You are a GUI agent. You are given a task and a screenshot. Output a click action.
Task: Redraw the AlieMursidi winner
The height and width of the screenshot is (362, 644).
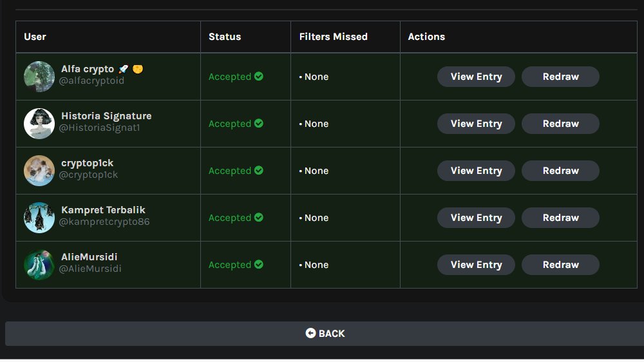(561, 265)
